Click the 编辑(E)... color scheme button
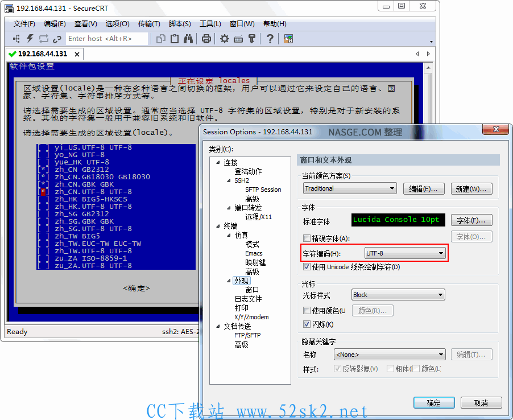Screen dimensions: 513x420 click(423, 188)
